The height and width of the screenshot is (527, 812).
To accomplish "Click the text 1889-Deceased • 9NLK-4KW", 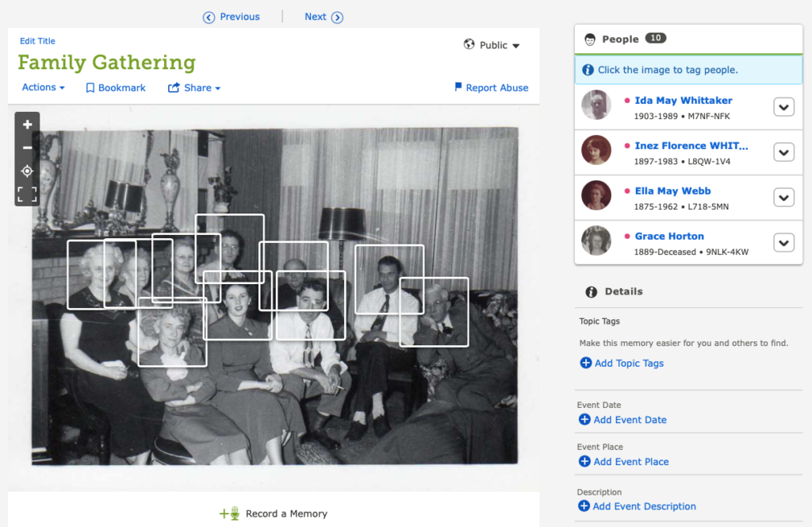I will coord(691,252).
